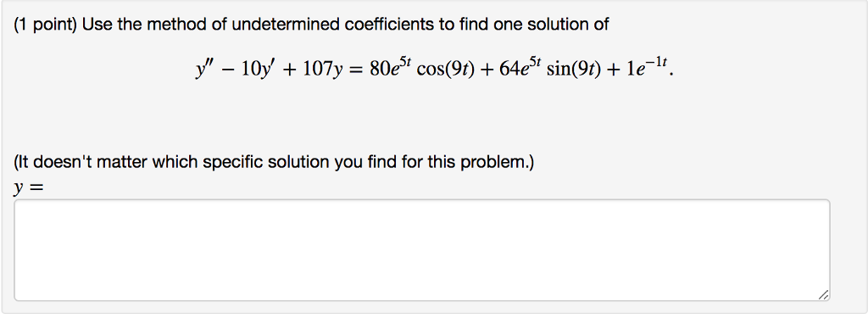Click the sin(9t) term in the equation
Screen dimensions: 868x319
point(574,70)
